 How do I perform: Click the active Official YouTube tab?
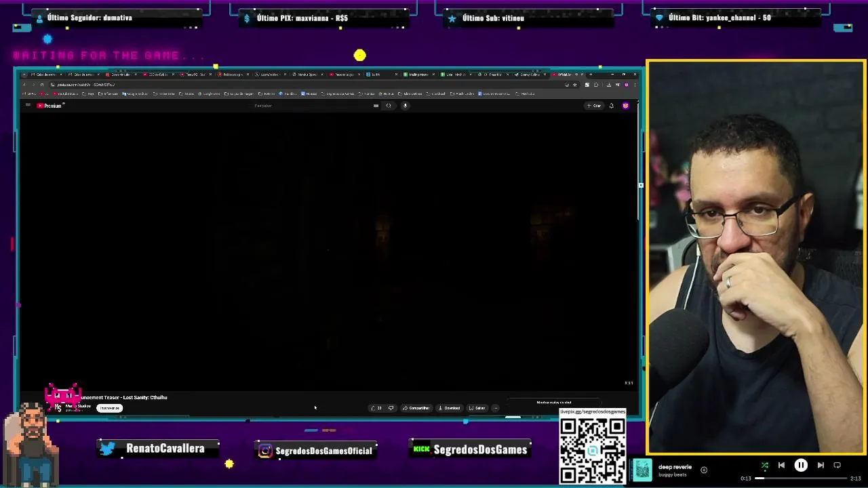point(566,75)
